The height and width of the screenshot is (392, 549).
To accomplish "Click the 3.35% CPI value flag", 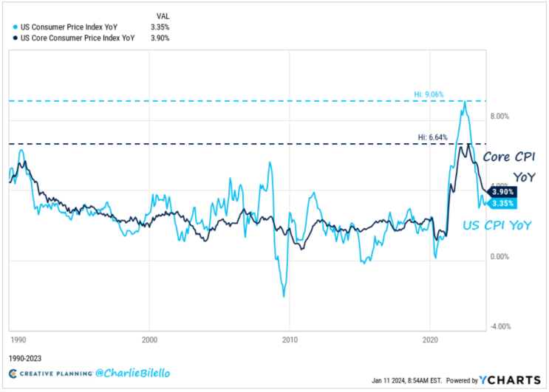I will [502, 204].
